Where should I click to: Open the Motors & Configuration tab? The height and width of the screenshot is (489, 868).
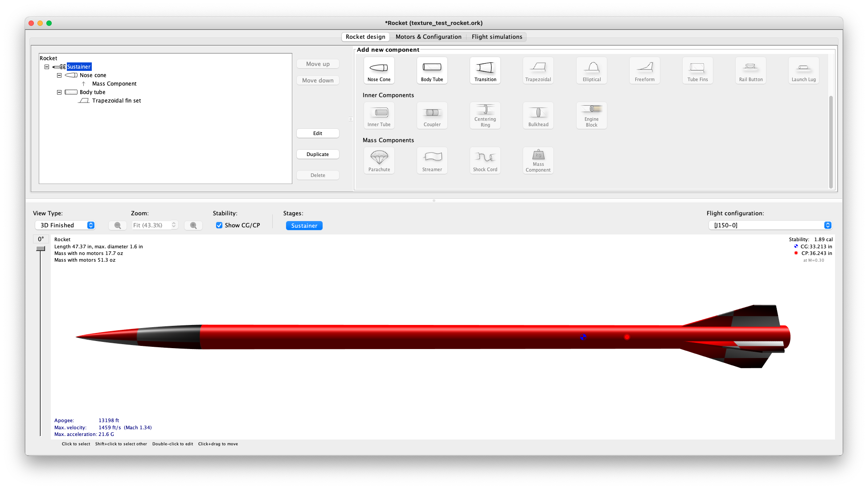tap(428, 37)
